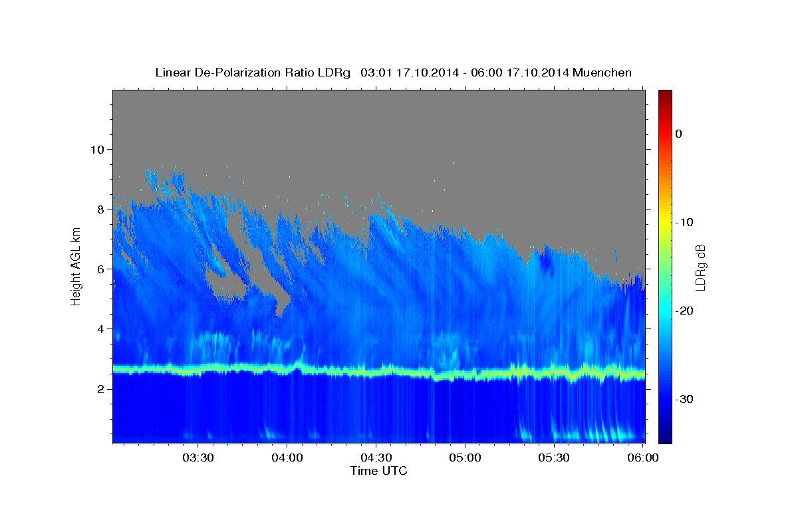Viewport: 798px width, 532px height.
Task: Click the station name "Muenchen" in title
Action: [602, 72]
